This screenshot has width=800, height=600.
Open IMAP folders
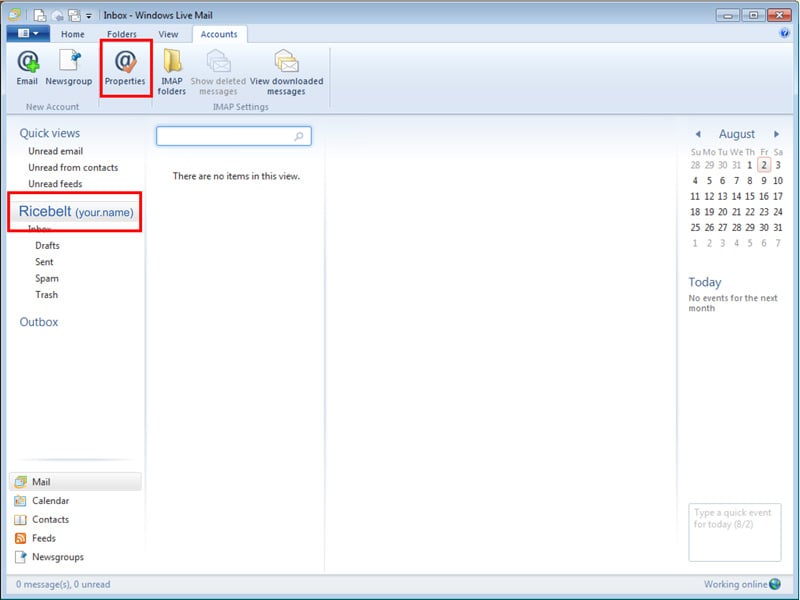pos(172,72)
